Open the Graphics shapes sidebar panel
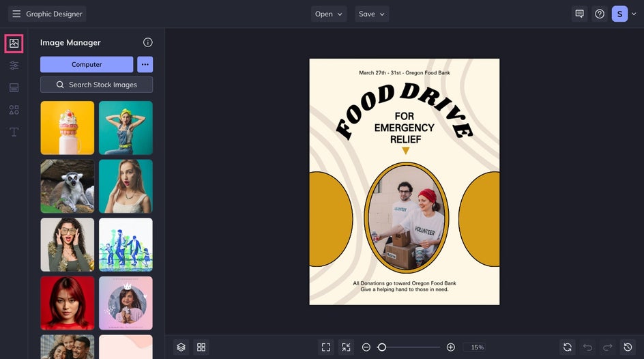Image resolution: width=644 pixels, height=359 pixels. tap(14, 110)
